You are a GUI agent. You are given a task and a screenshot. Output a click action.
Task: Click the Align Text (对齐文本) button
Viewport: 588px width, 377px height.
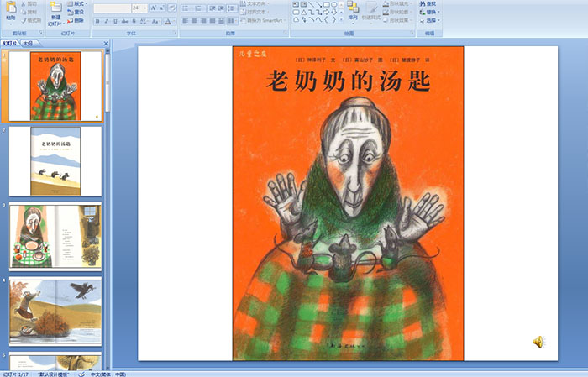[256, 12]
